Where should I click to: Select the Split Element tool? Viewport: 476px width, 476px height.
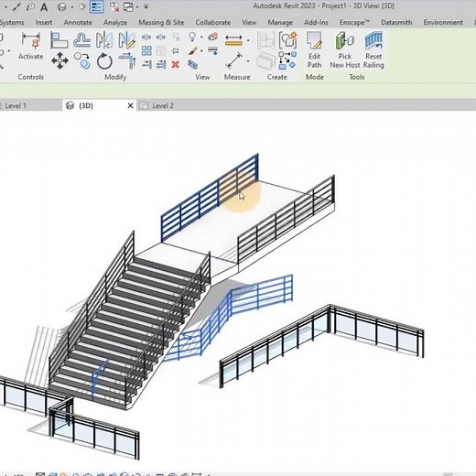click(x=146, y=38)
